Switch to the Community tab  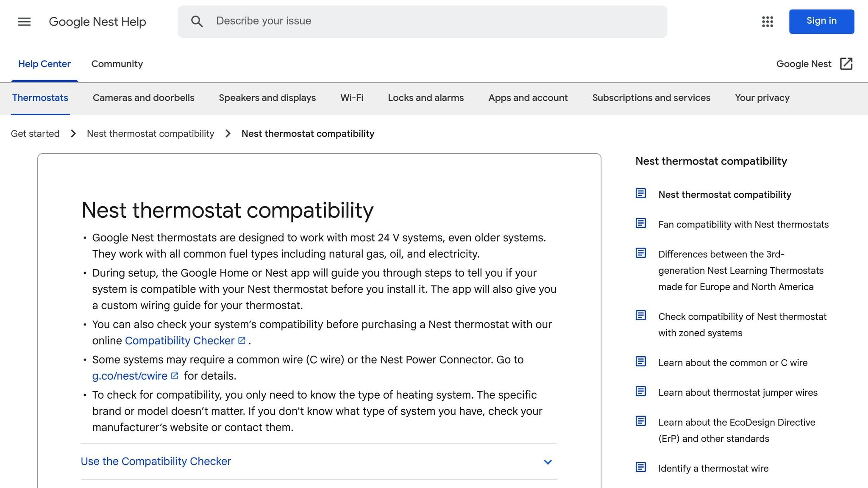point(117,64)
